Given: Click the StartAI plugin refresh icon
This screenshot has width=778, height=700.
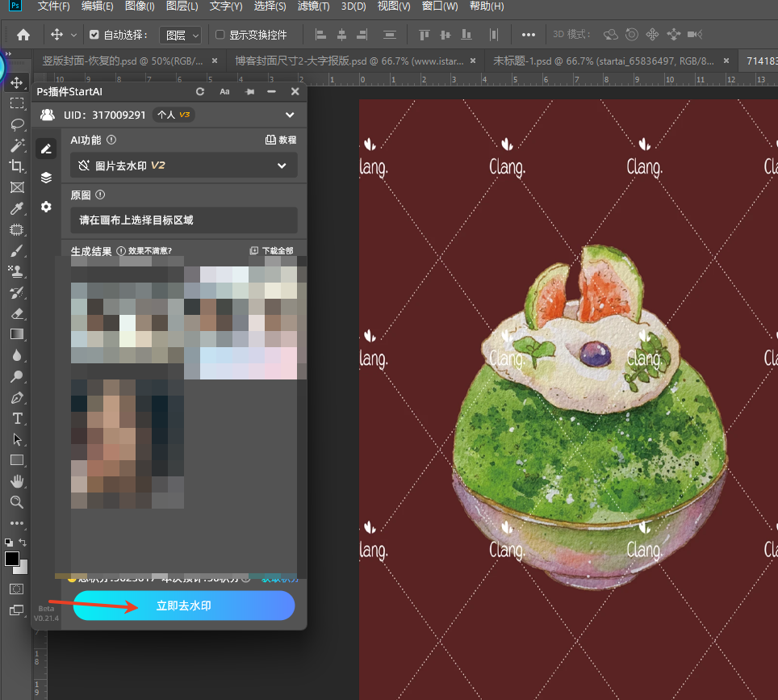Looking at the screenshot, I should 200,92.
